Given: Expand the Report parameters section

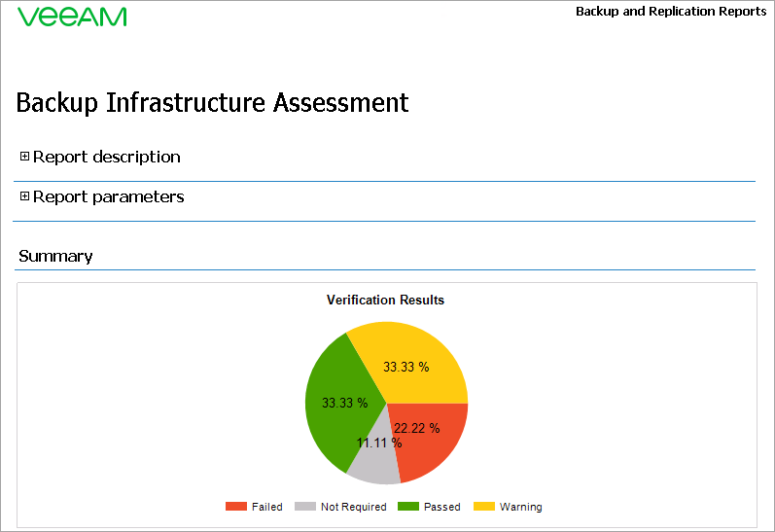Looking at the screenshot, I should pos(24,196).
